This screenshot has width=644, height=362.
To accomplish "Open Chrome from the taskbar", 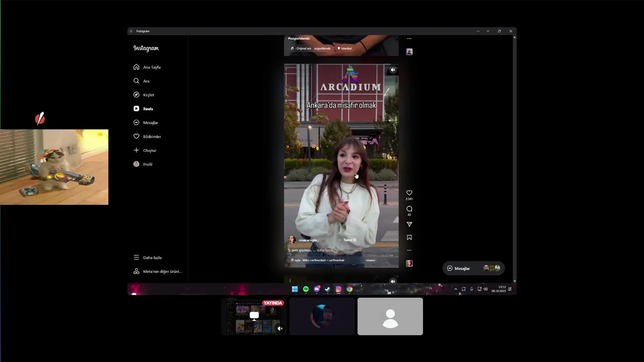I will coord(350,289).
